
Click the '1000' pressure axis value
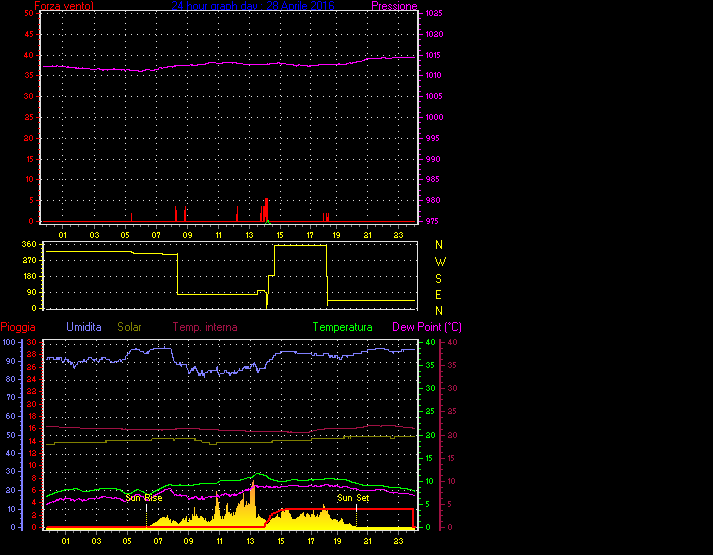pos(434,117)
